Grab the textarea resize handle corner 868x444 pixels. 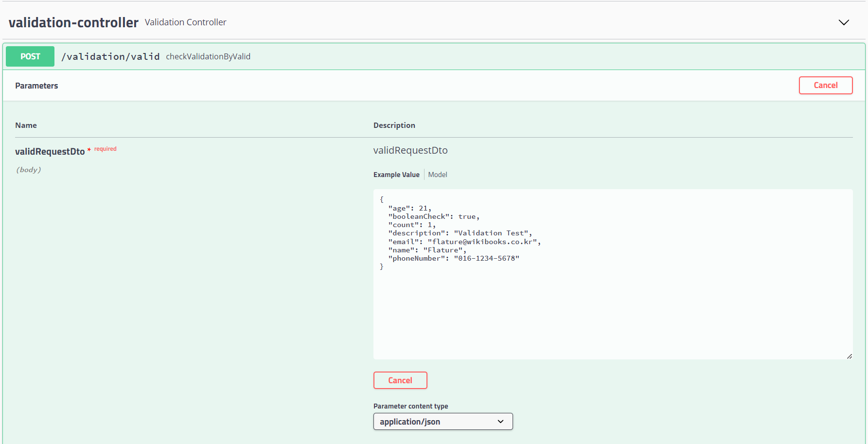(x=849, y=356)
